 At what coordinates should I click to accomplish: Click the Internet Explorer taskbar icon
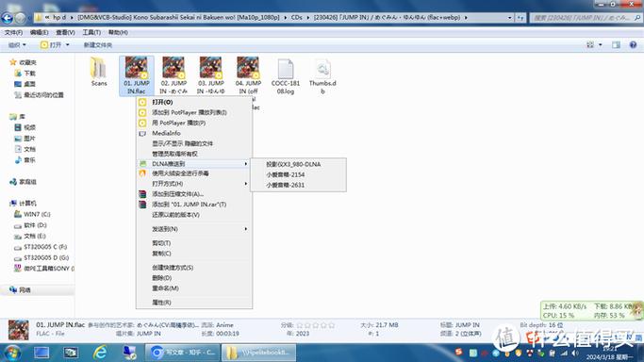coord(100,353)
